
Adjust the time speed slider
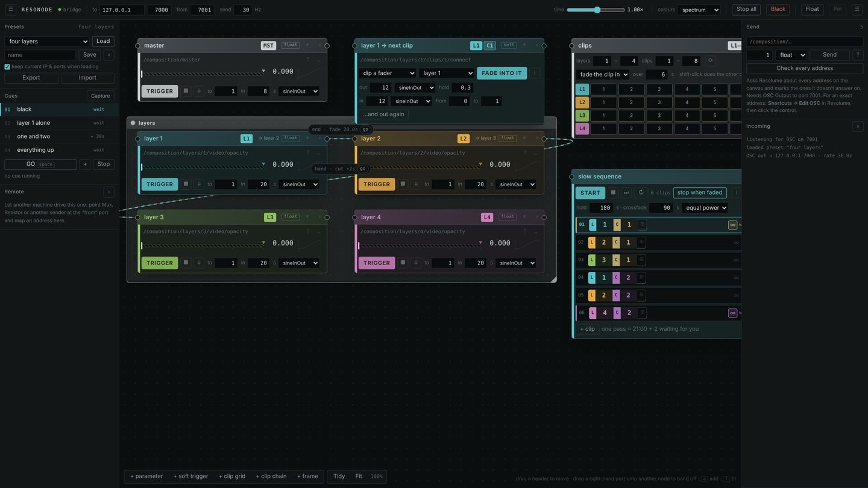pos(596,10)
